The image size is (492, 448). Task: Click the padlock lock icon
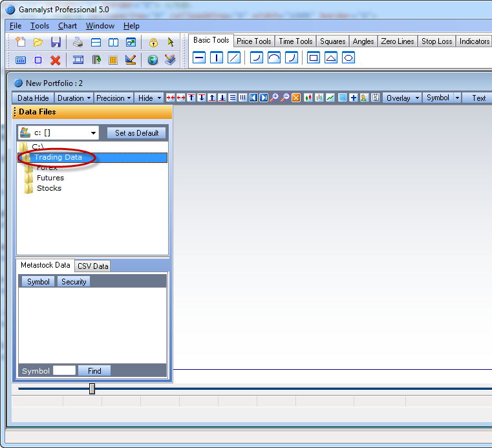pos(153,42)
